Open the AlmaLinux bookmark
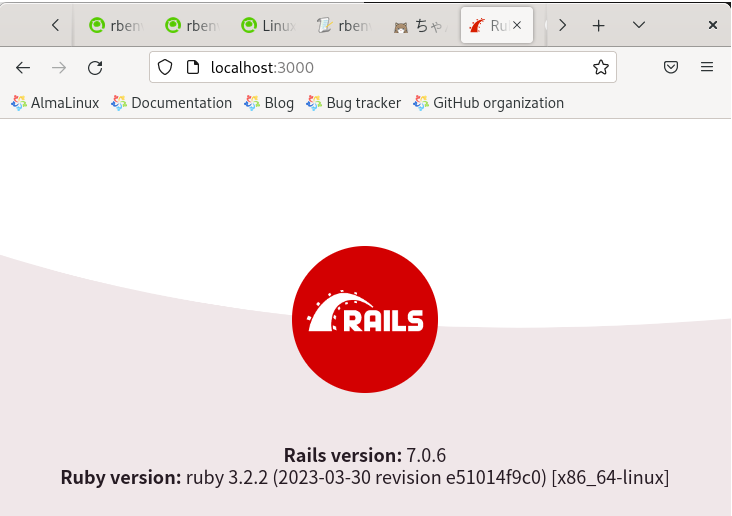Screen dimensions: 732x516 click(55, 103)
